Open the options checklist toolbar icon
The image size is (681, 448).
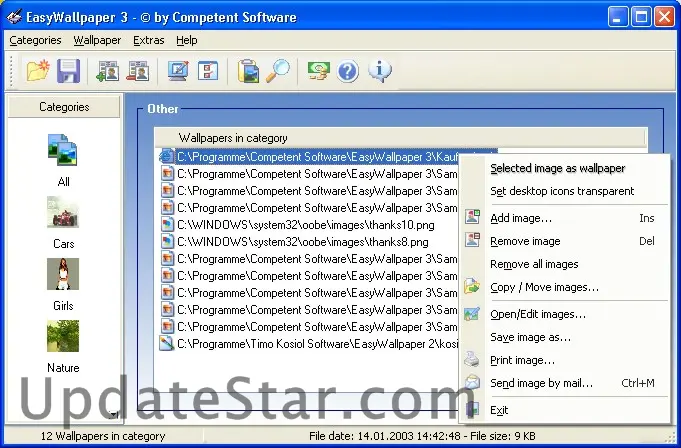click(x=208, y=71)
